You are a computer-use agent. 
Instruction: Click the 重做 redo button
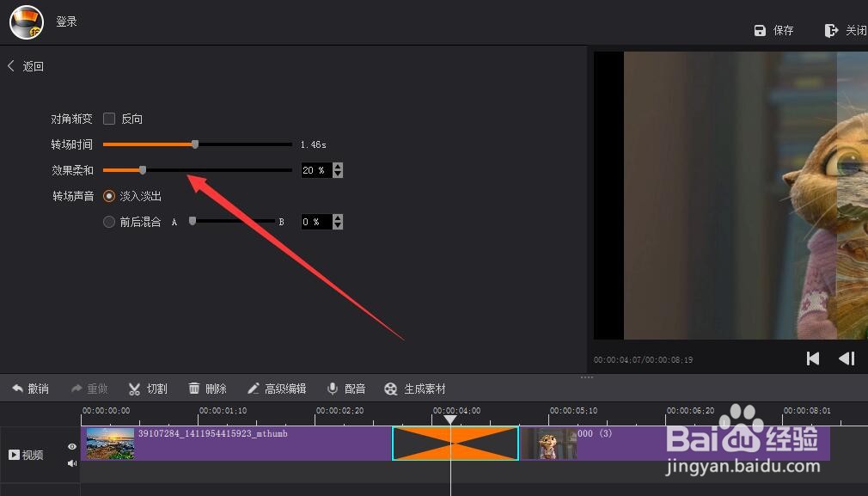[89, 389]
